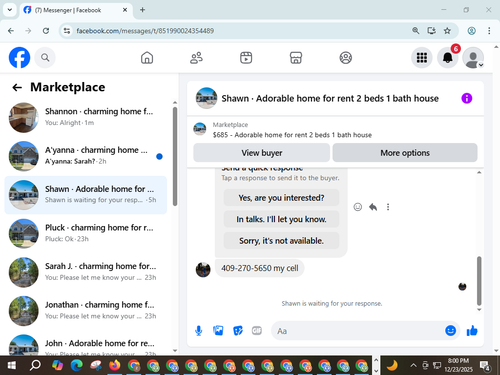This screenshot has height=375, width=500.
Task: Go back in browser history
Action: 11,31
